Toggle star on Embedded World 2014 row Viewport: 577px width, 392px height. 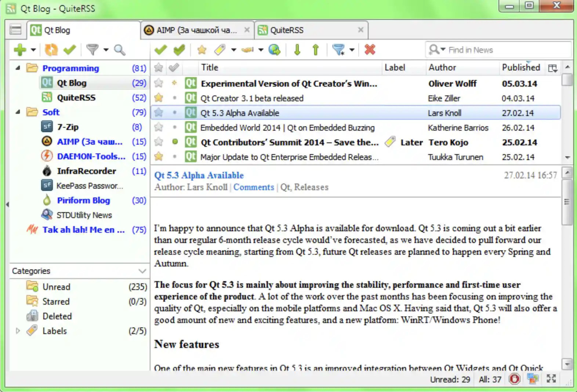click(159, 127)
